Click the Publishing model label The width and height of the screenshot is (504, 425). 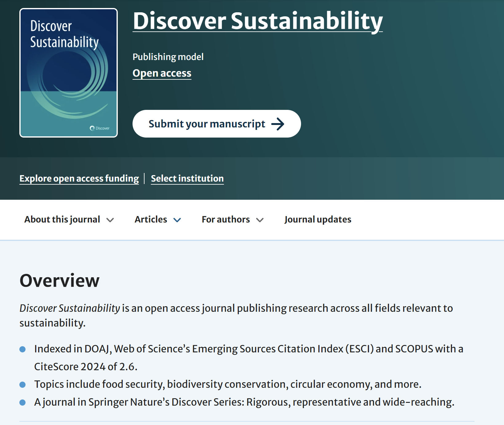click(168, 57)
